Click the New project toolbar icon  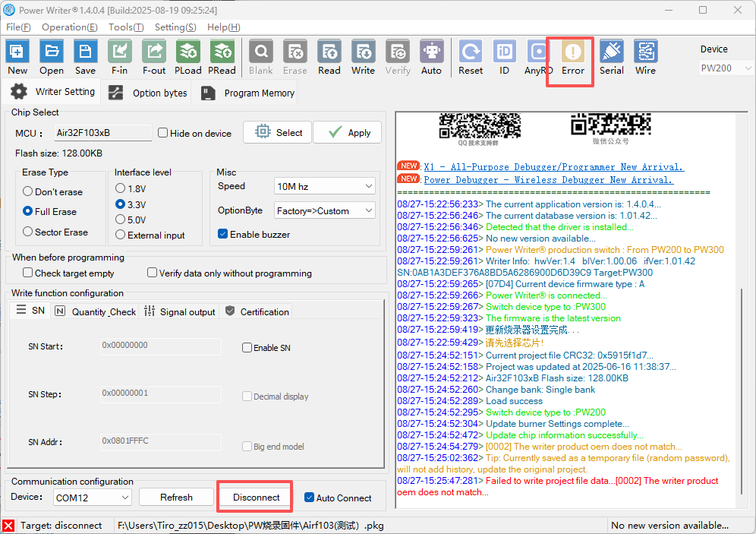17,57
